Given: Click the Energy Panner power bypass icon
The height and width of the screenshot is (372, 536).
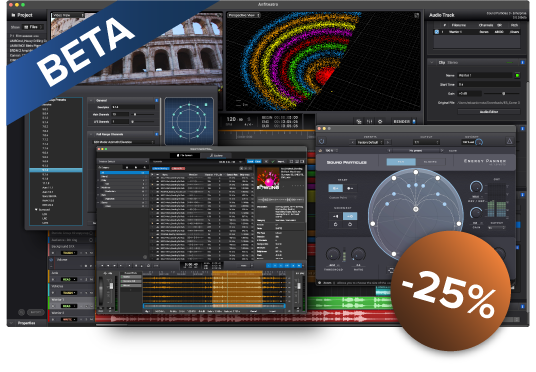Looking at the screenshot, I should [321, 141].
